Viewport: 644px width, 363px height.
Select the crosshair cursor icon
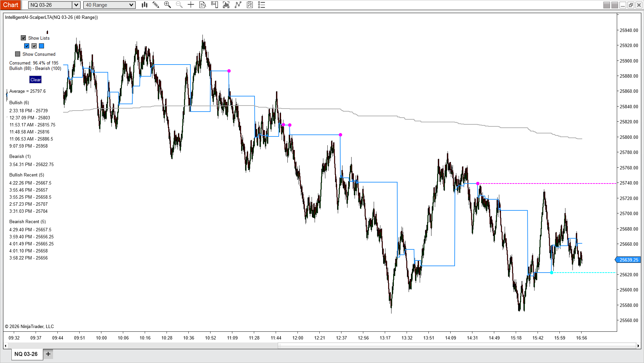191,5
